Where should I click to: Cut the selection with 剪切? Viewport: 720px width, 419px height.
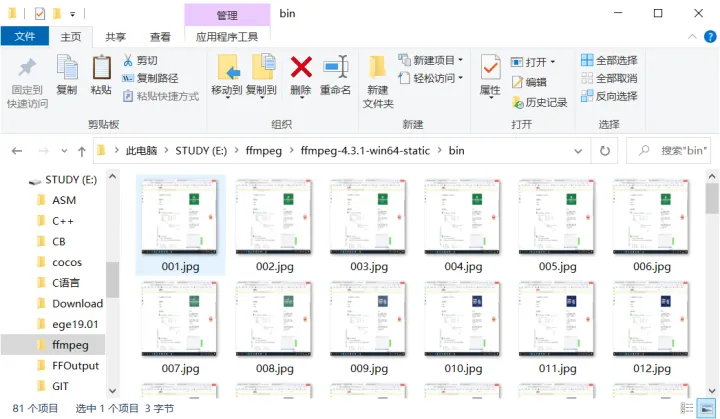141,60
